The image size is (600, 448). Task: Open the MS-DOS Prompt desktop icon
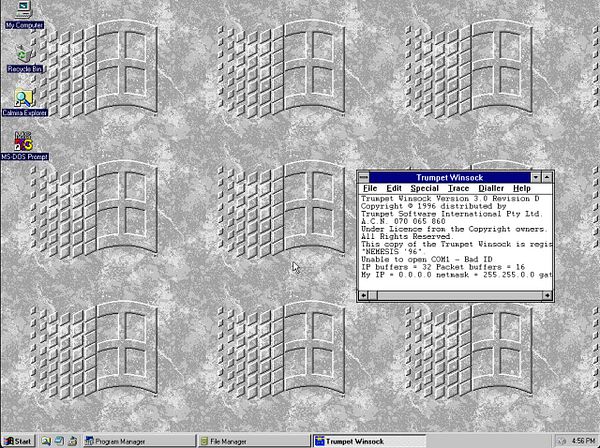pyautogui.click(x=24, y=146)
